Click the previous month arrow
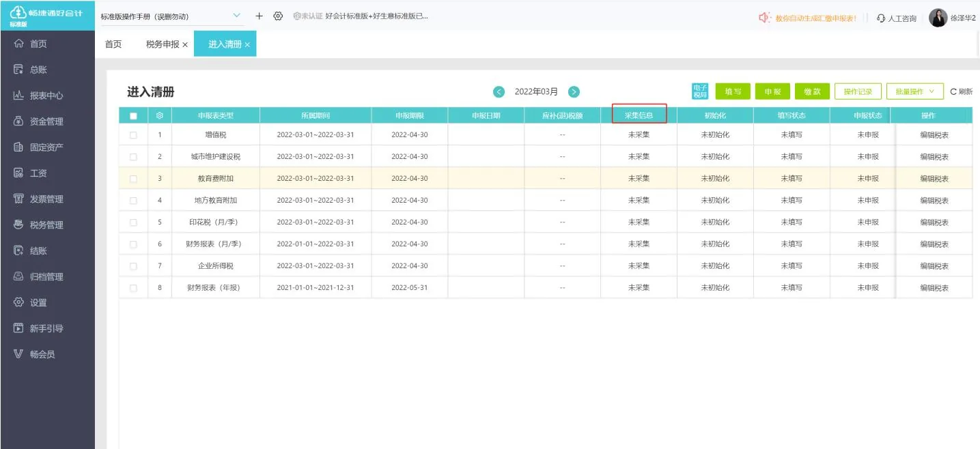This screenshot has height=449, width=980. [499, 92]
